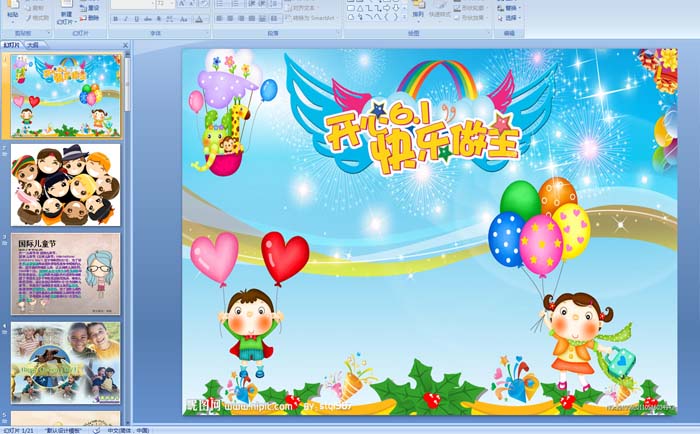The height and width of the screenshot is (434, 700).
Task: Open the Shape Effects (形状效果) menu
Action: click(471, 17)
